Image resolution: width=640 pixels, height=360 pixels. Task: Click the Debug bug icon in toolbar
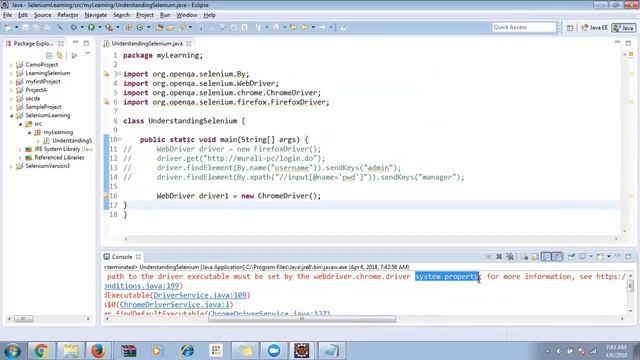73,27
